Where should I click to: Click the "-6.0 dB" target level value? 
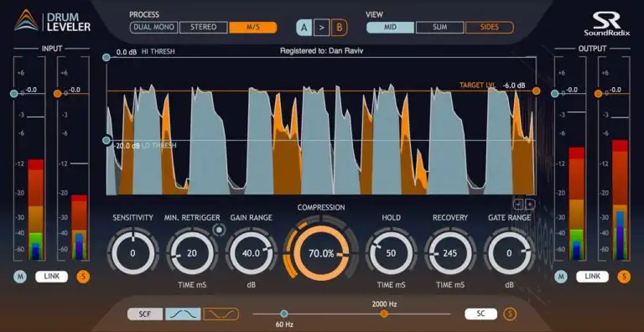pos(514,86)
